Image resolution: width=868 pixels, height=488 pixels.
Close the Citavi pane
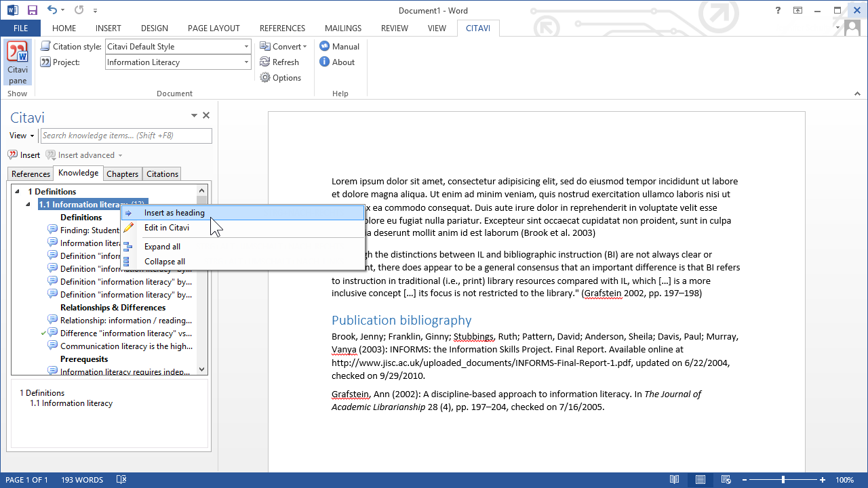[x=206, y=116]
